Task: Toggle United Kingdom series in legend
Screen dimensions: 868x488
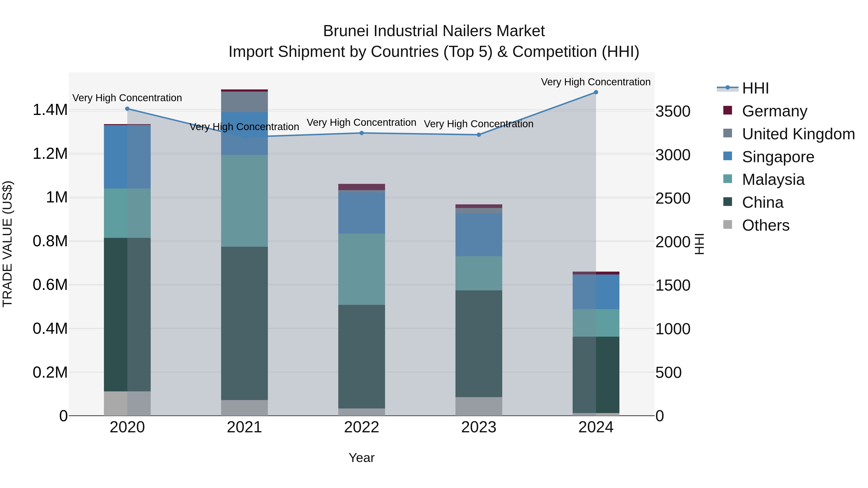Action: 789,134
